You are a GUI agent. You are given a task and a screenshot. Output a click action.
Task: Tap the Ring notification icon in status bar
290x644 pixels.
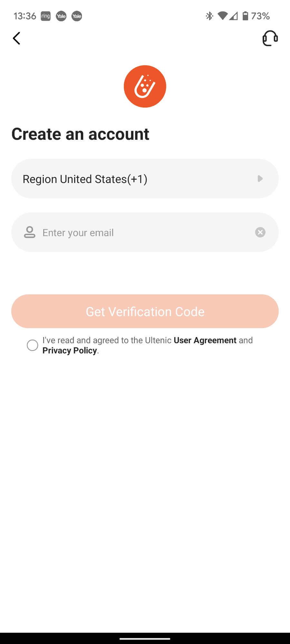point(45,16)
